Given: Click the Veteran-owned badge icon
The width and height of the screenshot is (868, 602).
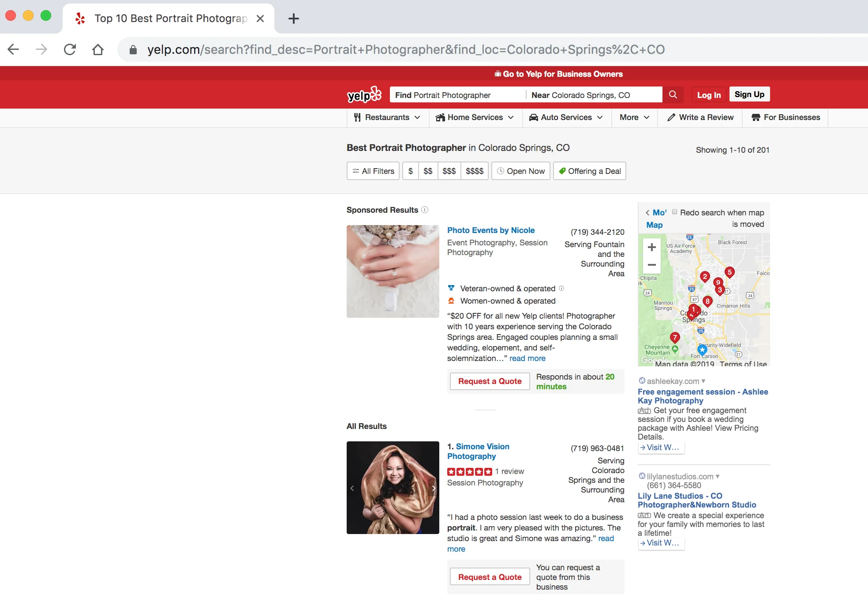Looking at the screenshot, I should (x=451, y=288).
